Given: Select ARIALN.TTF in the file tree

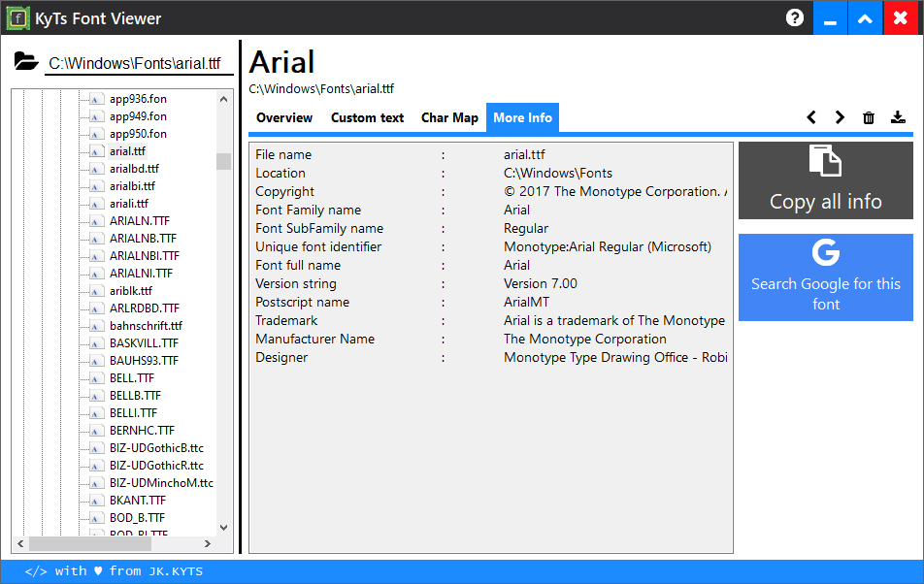Looking at the screenshot, I should tap(139, 221).
